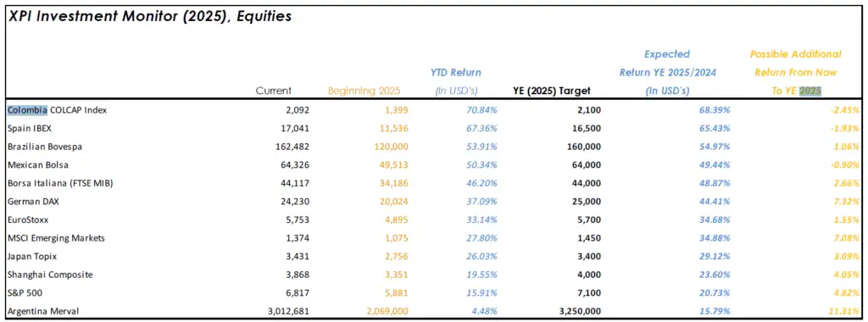Click the additional return 7.08% cell
The height and width of the screenshot is (322, 868).
point(846,238)
